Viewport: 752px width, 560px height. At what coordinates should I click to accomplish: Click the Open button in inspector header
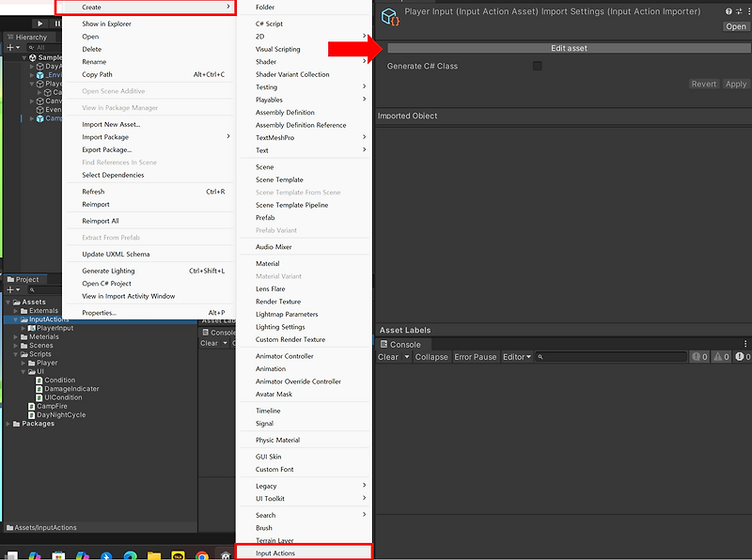735,26
